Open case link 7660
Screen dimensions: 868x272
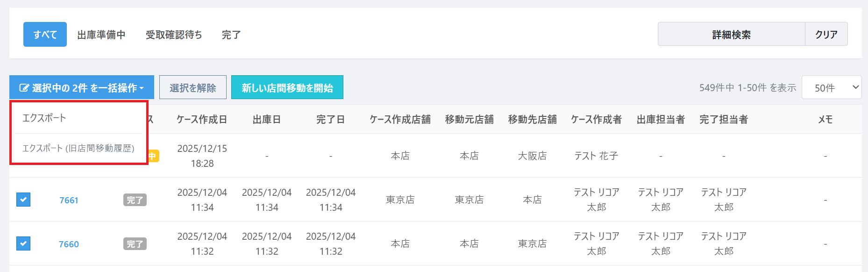click(x=69, y=244)
